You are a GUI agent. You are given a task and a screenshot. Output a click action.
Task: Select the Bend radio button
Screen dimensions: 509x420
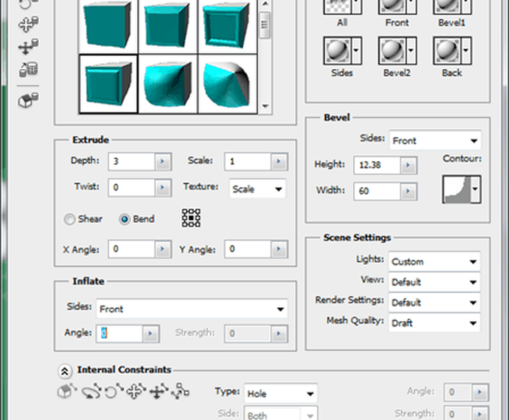coord(124,219)
